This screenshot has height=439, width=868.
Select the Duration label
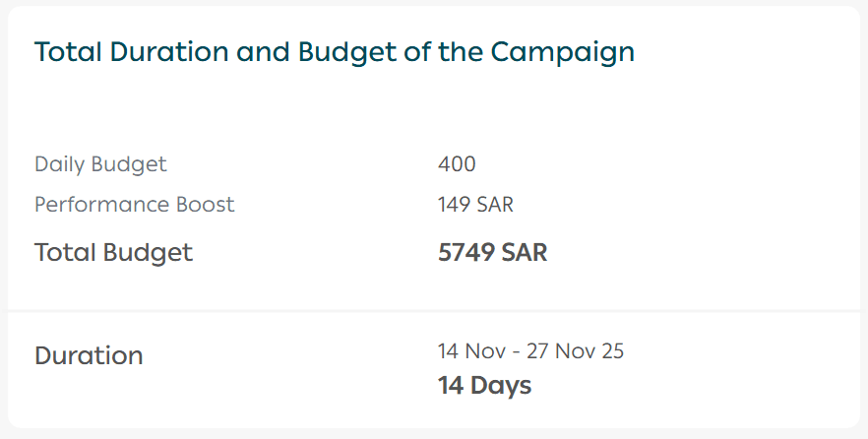point(89,355)
